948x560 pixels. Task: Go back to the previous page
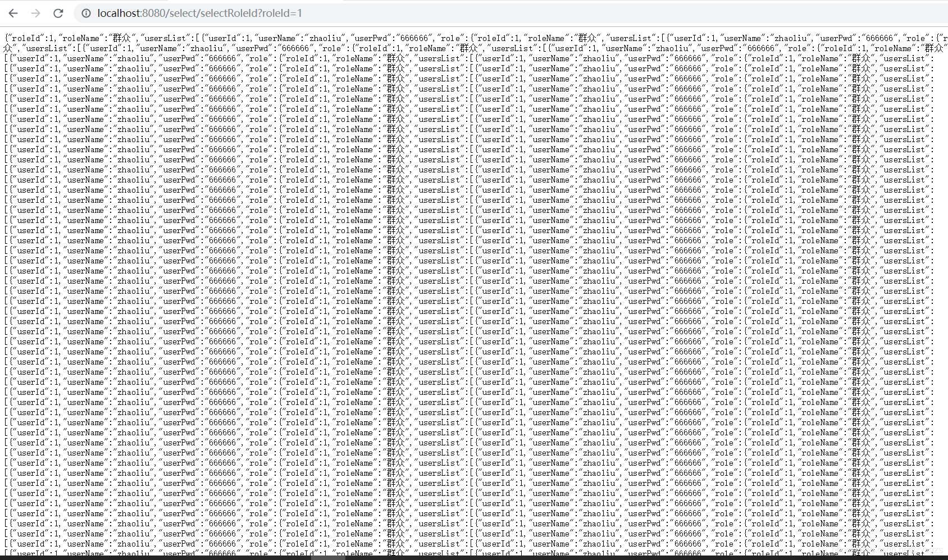(13, 13)
